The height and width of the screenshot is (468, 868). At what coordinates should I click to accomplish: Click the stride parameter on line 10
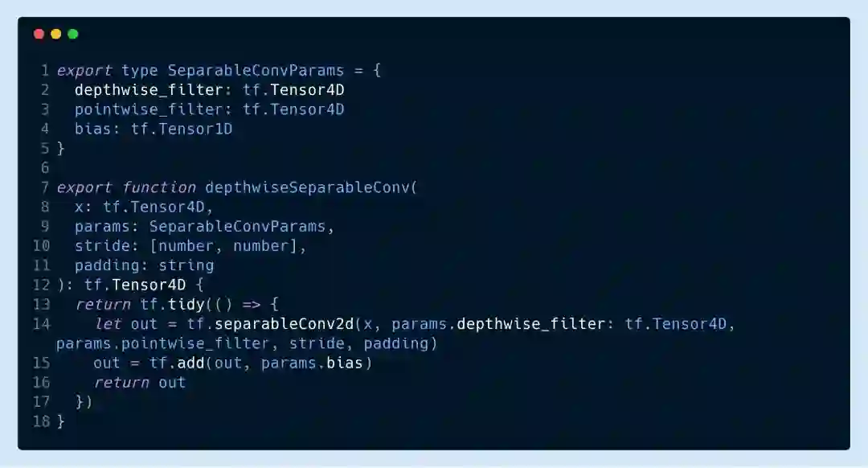pyautogui.click(x=102, y=246)
